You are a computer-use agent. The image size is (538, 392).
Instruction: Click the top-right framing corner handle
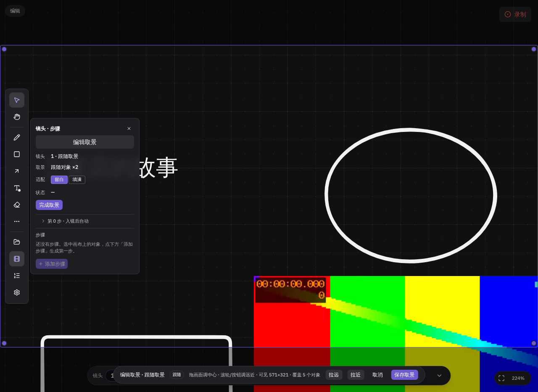(x=534, y=49)
